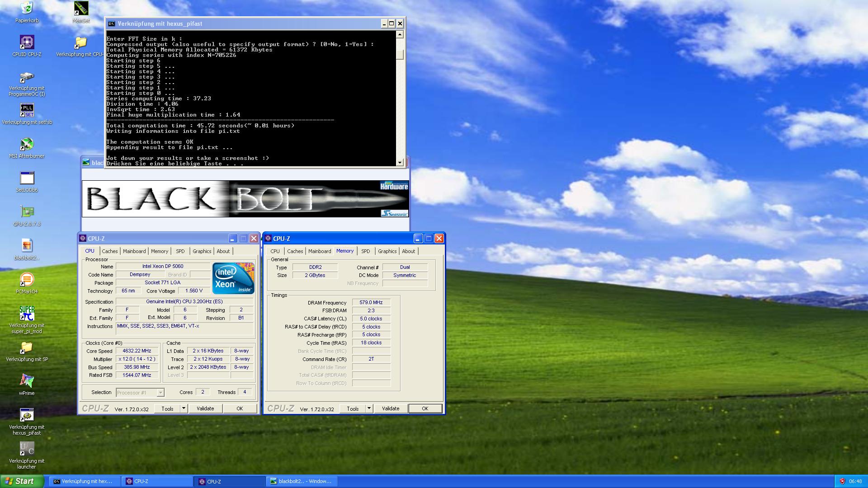Click Tools button in left CPU-Z
This screenshot has width=868, height=488.
coord(167,408)
